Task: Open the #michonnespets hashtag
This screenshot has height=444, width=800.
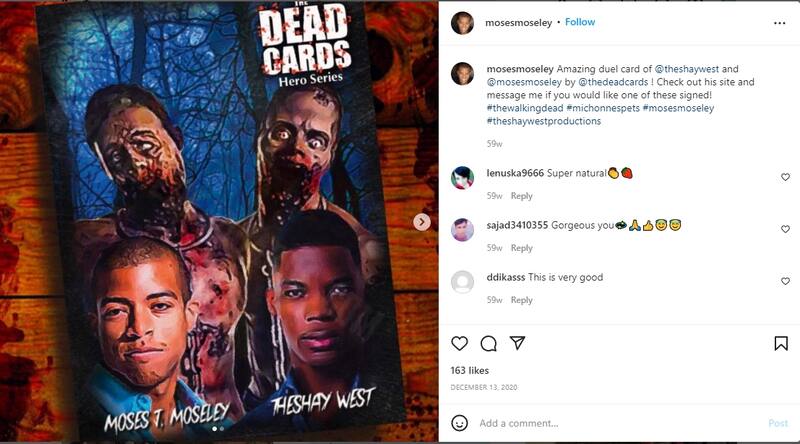Action: (603, 108)
